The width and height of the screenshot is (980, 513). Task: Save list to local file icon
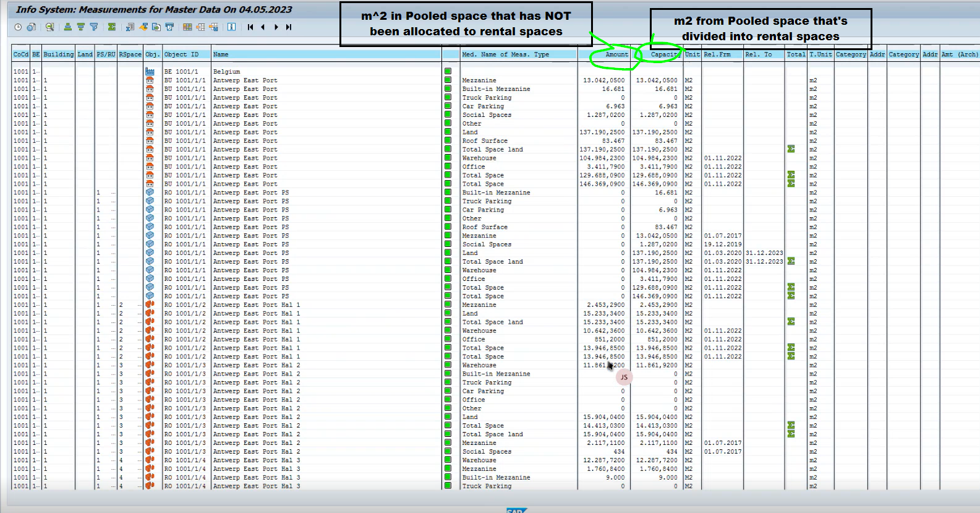tap(156, 27)
